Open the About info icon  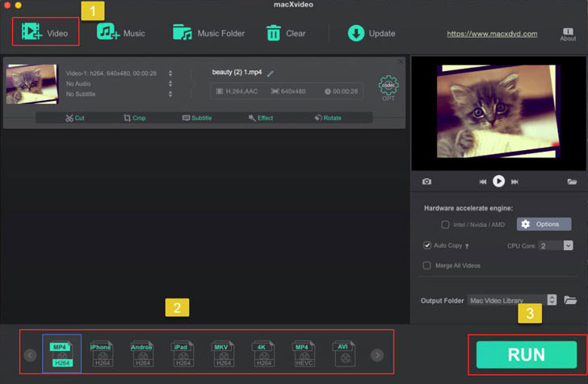[568, 34]
